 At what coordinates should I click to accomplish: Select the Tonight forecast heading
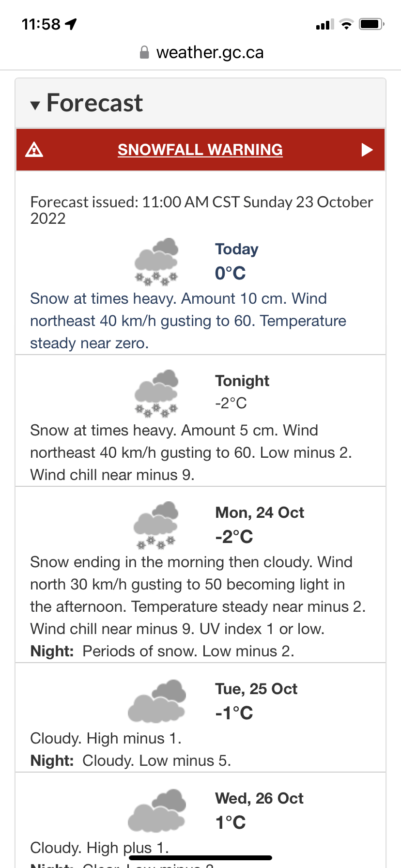coord(242,381)
